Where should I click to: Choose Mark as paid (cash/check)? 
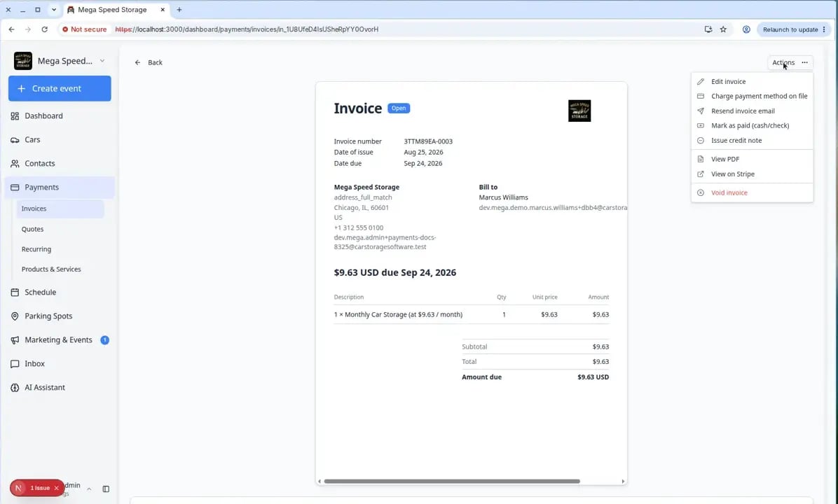pyautogui.click(x=752, y=125)
